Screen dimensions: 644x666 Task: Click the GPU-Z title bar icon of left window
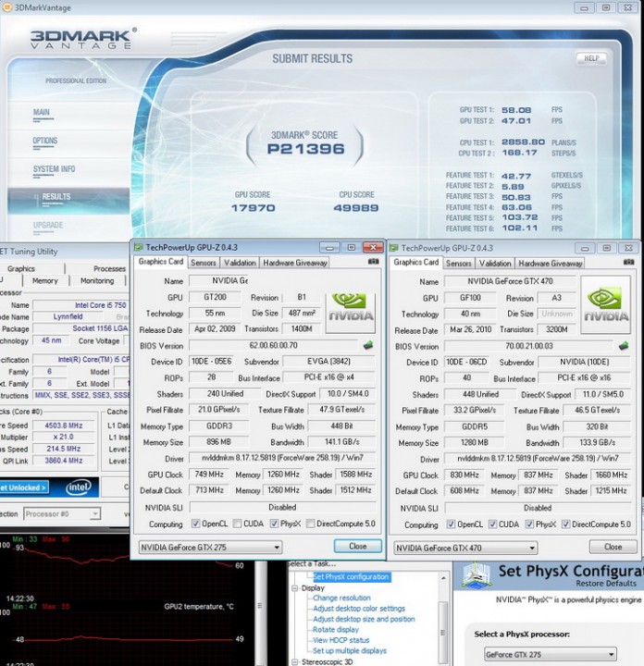pyautogui.click(x=138, y=247)
